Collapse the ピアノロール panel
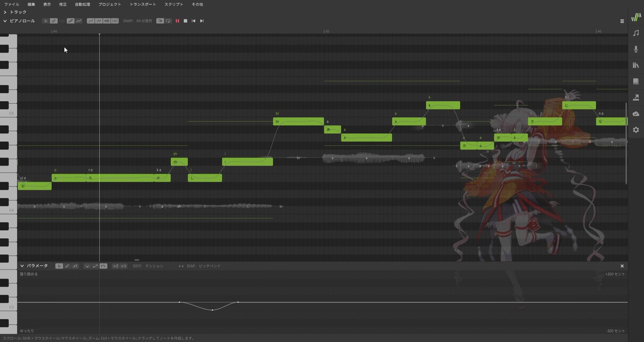The width and height of the screenshot is (644, 342). pos(5,21)
